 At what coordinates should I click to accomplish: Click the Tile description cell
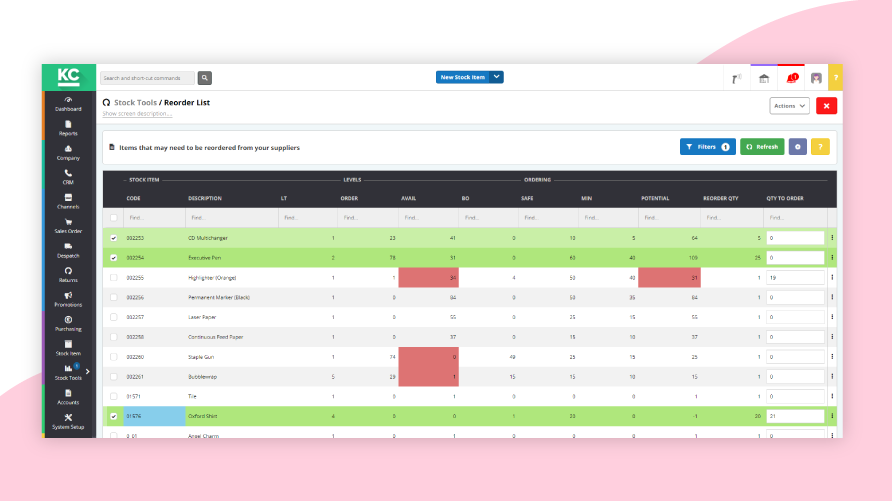(232, 396)
